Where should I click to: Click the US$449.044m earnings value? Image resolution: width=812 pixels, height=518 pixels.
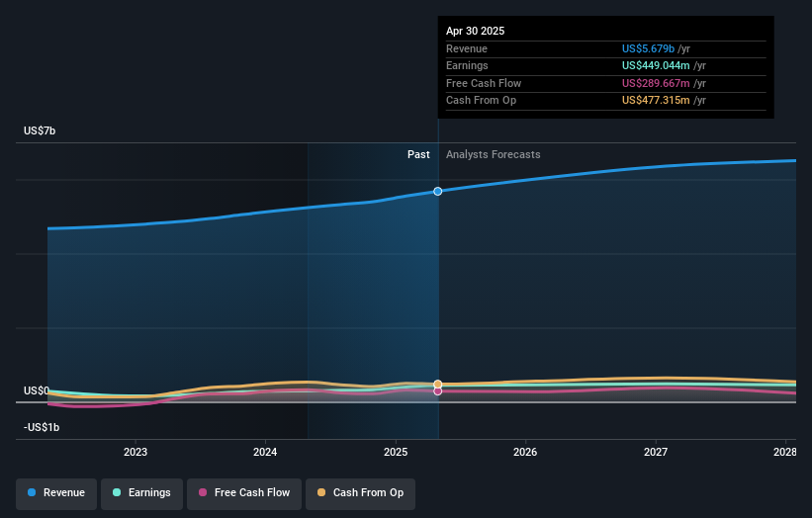(656, 65)
